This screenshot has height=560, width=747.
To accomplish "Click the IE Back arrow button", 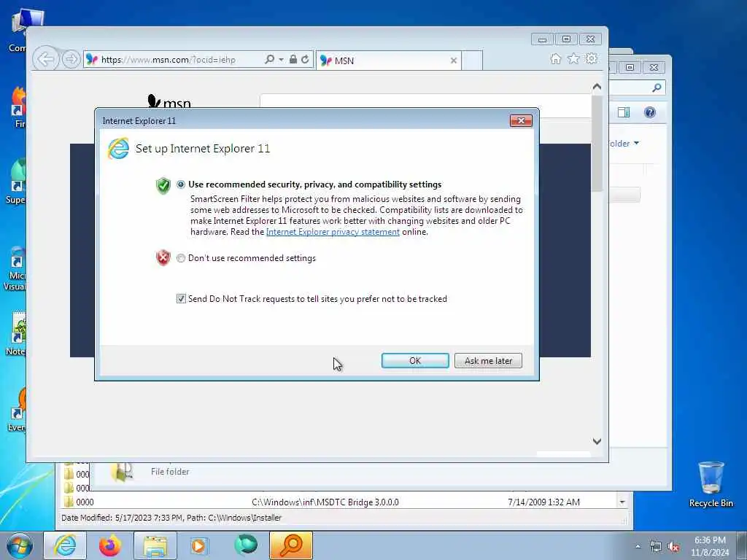I will 46,60.
